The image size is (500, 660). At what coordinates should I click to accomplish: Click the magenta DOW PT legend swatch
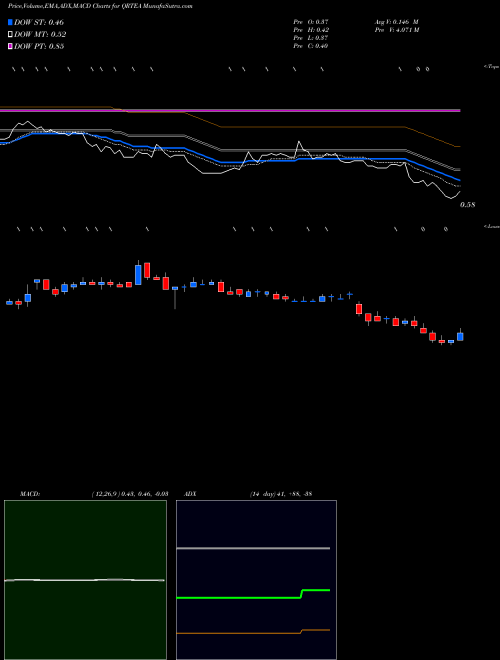tap(10, 46)
